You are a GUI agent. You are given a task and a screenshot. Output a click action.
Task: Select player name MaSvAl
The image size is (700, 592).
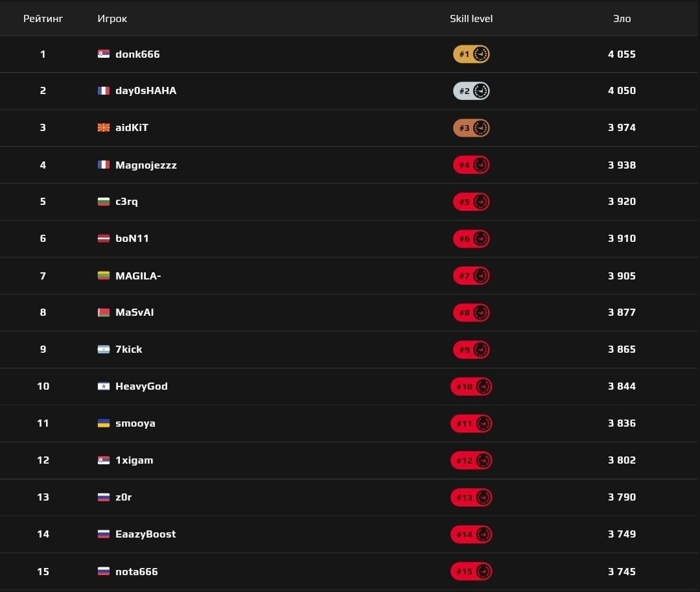134,313
